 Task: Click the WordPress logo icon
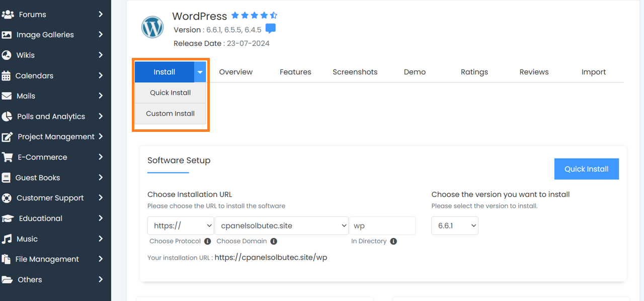[152, 27]
